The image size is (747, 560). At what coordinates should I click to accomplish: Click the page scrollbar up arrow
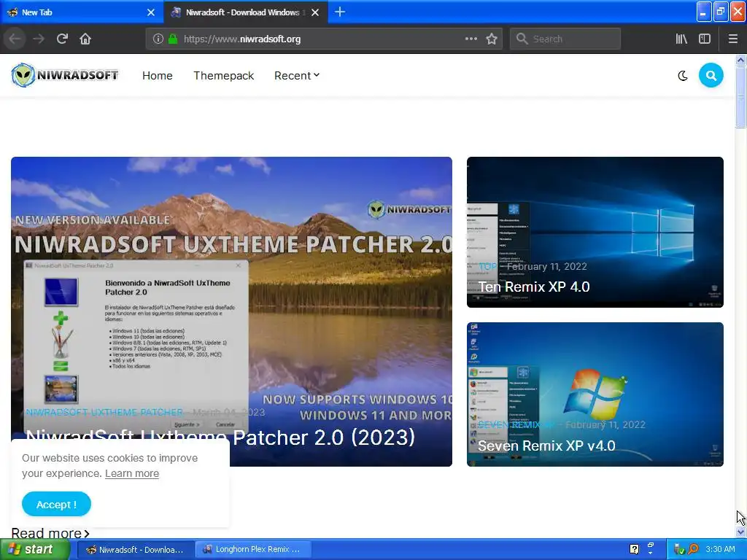point(740,60)
